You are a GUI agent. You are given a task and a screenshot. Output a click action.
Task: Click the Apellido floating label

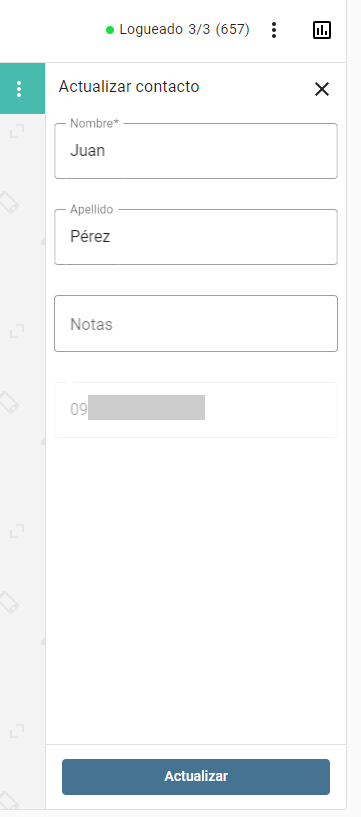(x=92, y=209)
